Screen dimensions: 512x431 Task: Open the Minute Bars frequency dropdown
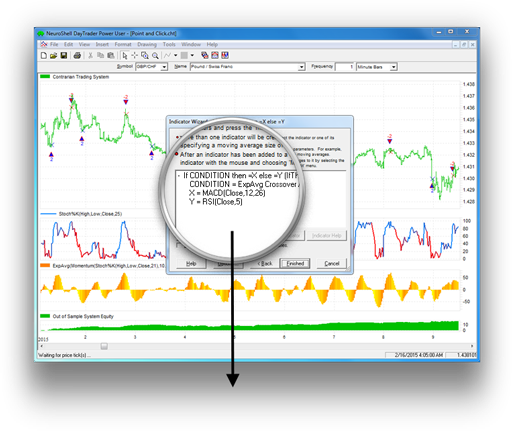[x=394, y=67]
